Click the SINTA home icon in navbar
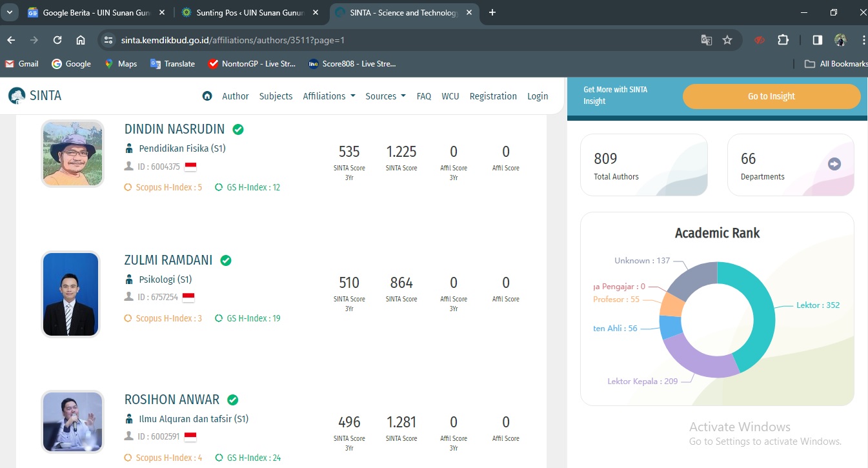 pyautogui.click(x=207, y=96)
